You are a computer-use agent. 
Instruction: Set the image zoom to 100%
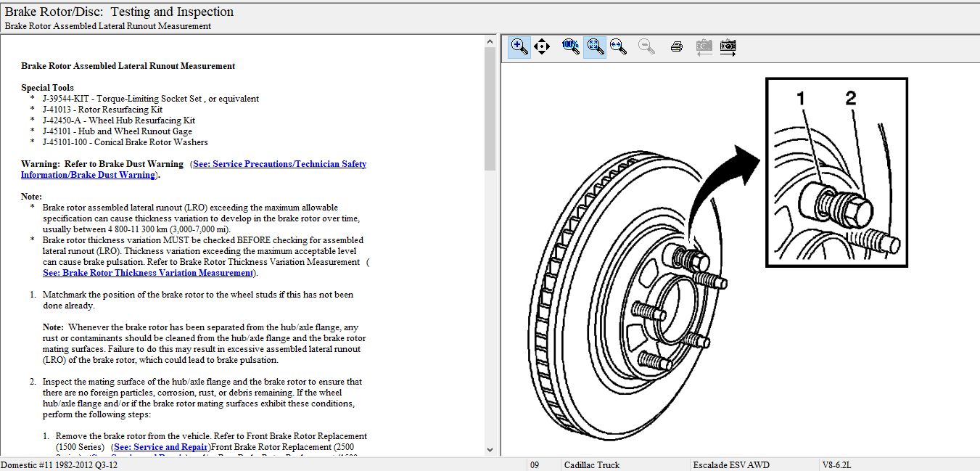(x=571, y=47)
